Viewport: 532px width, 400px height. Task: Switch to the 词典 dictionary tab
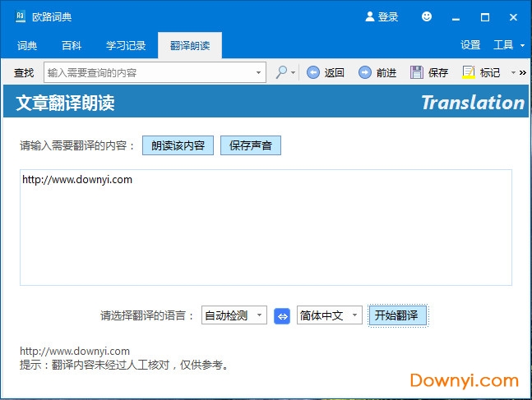pos(27,45)
